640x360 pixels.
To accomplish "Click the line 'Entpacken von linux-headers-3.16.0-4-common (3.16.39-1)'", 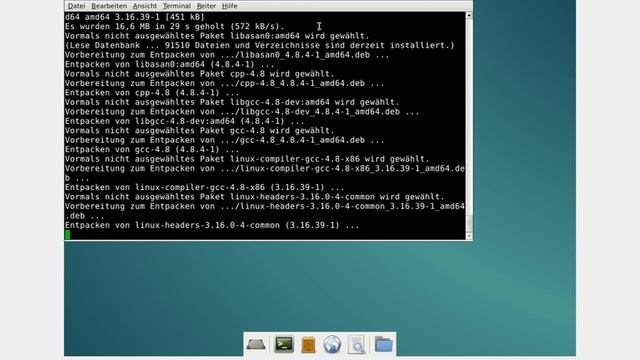I will 212,225.
